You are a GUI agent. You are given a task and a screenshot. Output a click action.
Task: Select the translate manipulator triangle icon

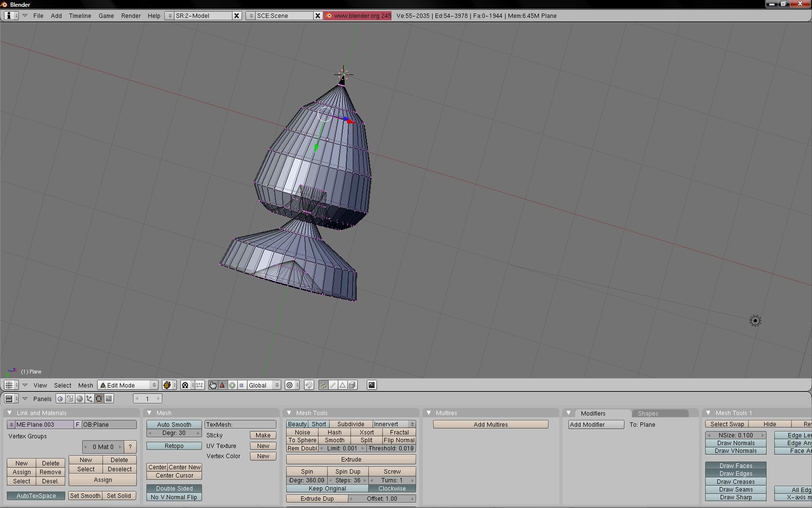click(222, 385)
